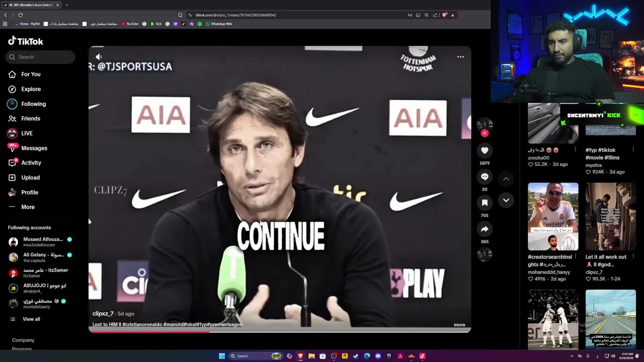Go back in browser
Viewport: 644px width, 362px height.
[6, 15]
